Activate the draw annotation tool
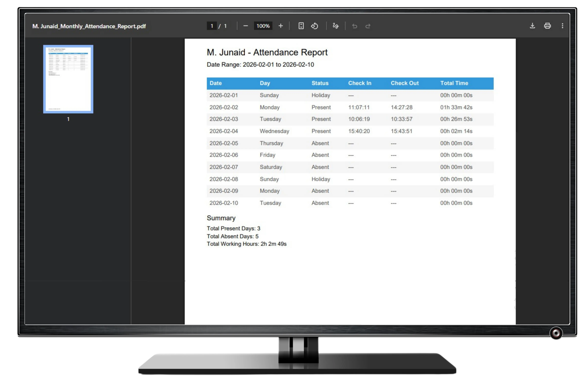Screen dimensions: 588x392 point(336,26)
